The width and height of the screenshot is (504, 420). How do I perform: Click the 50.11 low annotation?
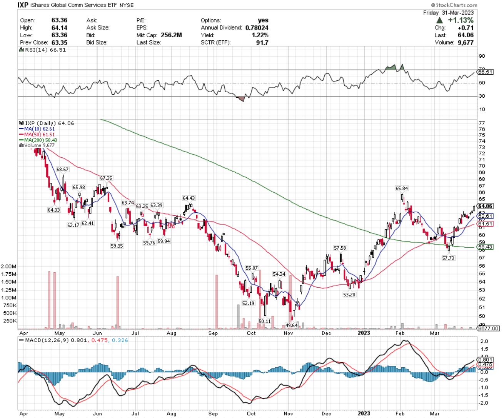(x=265, y=321)
